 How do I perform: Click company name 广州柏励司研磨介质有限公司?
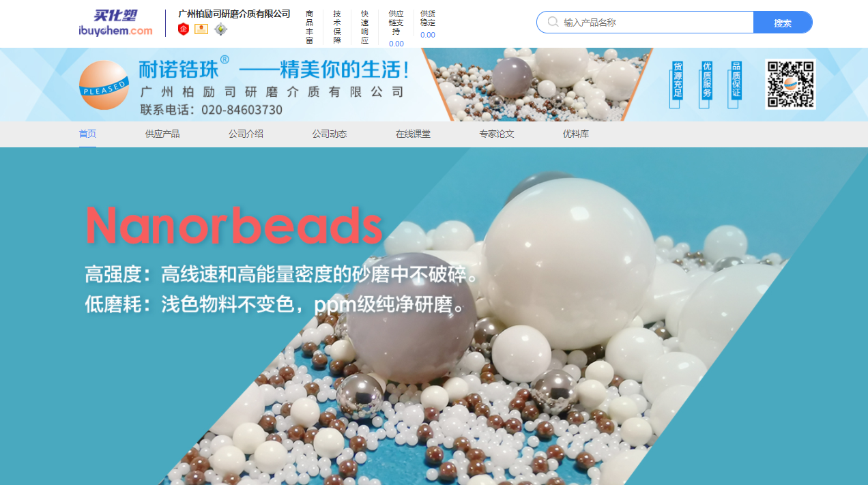pos(234,14)
